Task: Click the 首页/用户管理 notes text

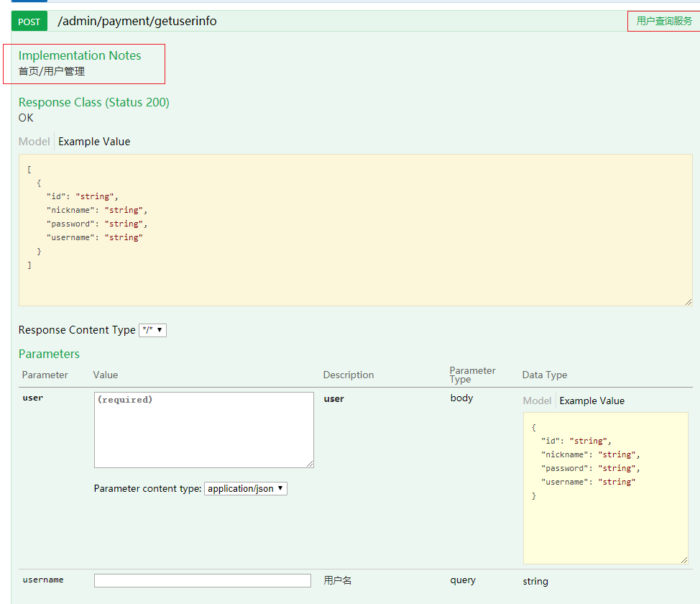Action: pos(52,71)
